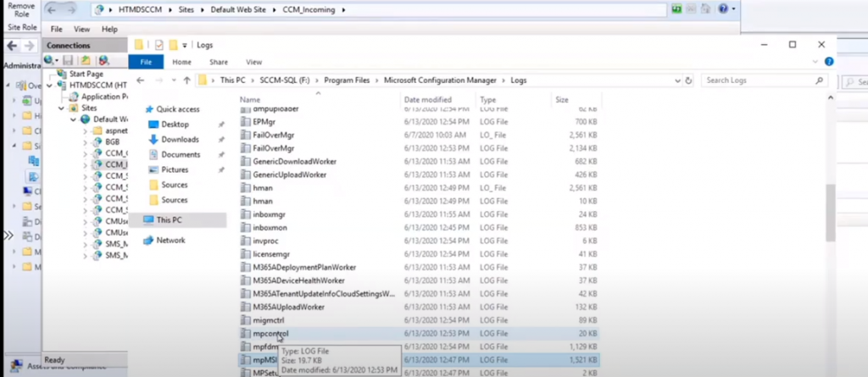Select the invproc log file
868x377 pixels.
[419, 241]
